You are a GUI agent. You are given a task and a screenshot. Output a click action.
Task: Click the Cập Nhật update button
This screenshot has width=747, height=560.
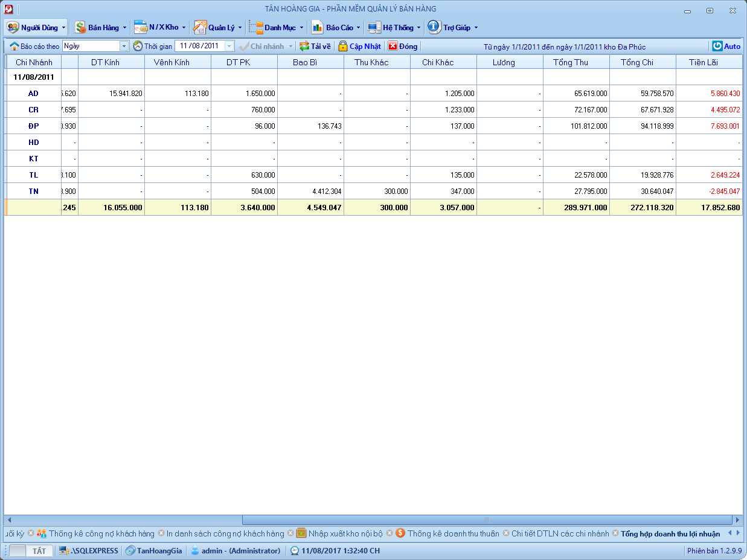point(359,46)
